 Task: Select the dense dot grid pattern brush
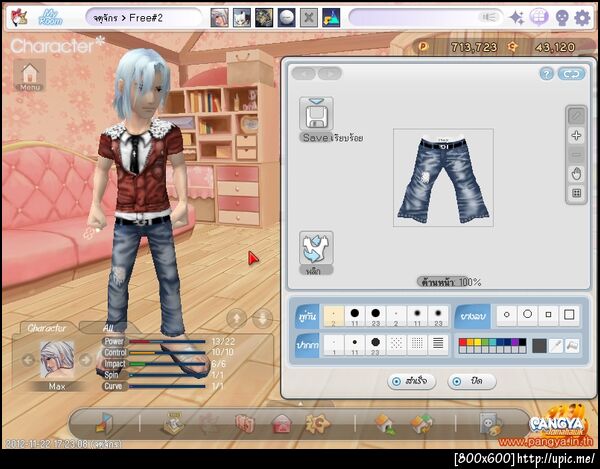pos(417,345)
